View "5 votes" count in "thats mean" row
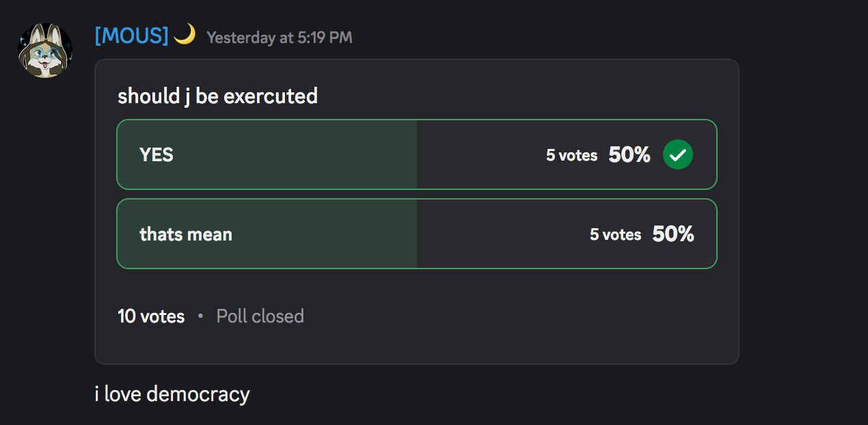 [x=615, y=234]
